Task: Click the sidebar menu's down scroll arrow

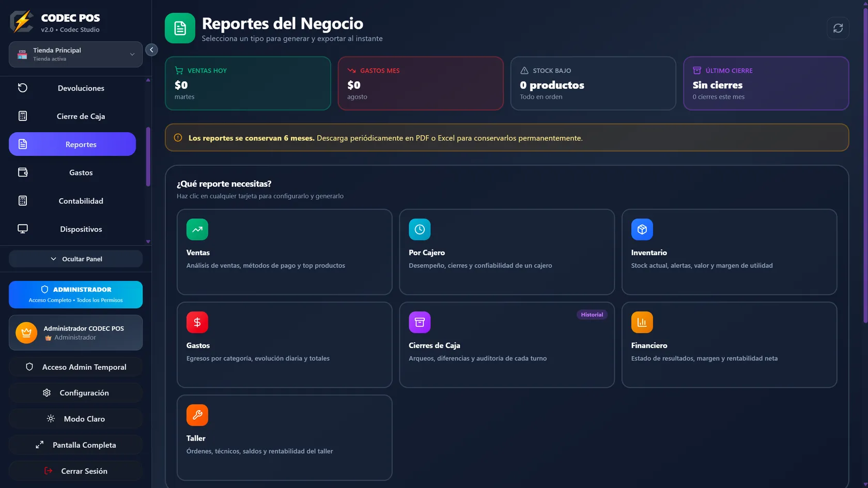Action: tap(148, 242)
